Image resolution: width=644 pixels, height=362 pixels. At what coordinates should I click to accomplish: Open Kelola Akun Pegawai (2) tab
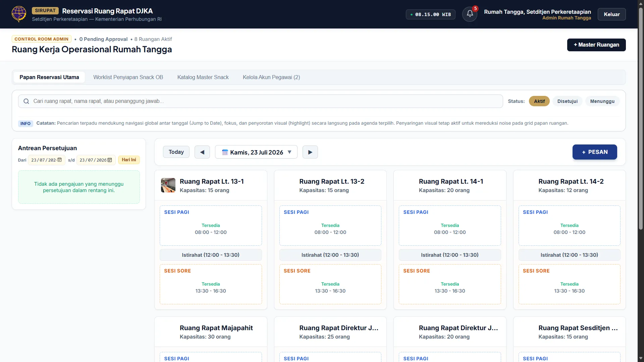tap(271, 77)
